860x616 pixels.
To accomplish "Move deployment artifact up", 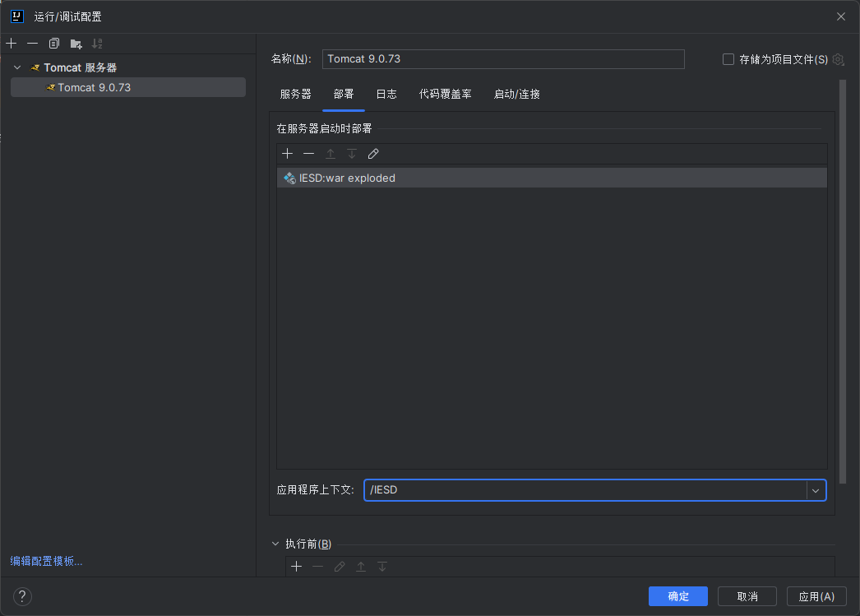I will click(x=331, y=154).
